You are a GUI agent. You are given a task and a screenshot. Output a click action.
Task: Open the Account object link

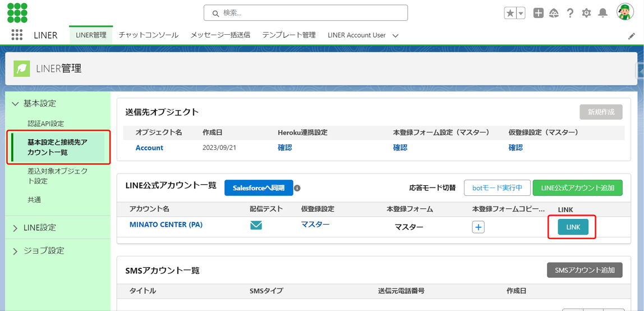(149, 148)
